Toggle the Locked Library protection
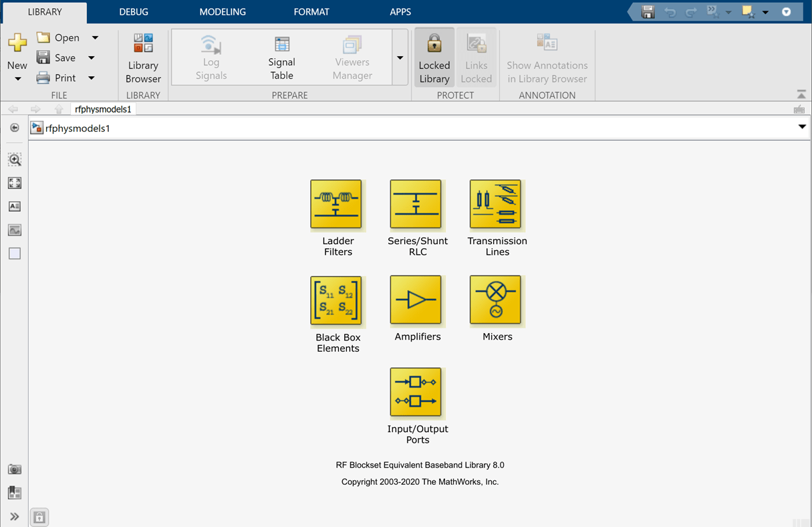 [x=434, y=57]
